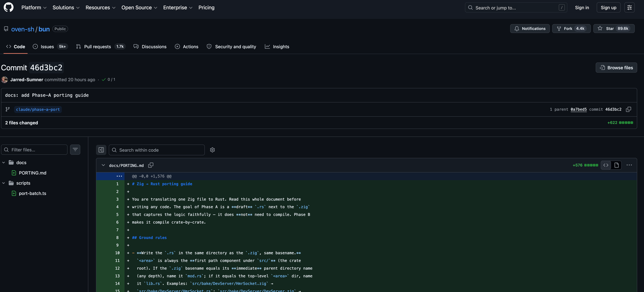Show the 0 / 1 checks status
The image size is (644, 292).
click(109, 79)
